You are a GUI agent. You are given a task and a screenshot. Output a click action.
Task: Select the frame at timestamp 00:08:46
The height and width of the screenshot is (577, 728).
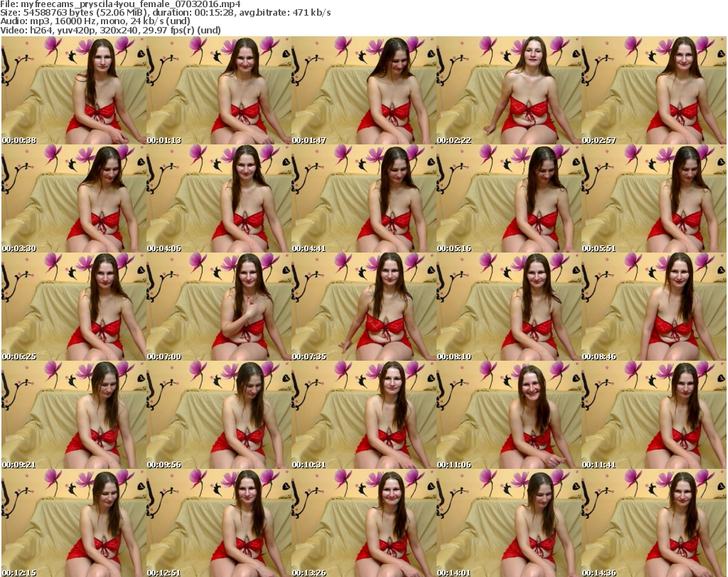[x=653, y=307]
